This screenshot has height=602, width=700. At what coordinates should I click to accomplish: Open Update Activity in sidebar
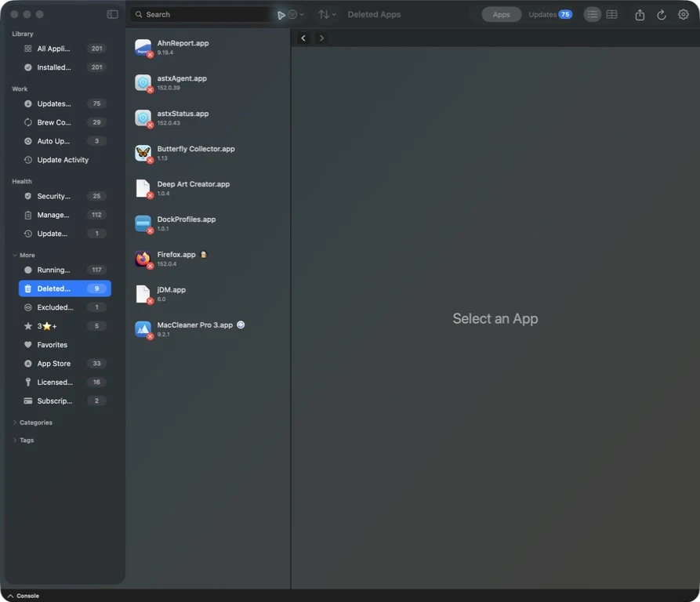point(65,160)
